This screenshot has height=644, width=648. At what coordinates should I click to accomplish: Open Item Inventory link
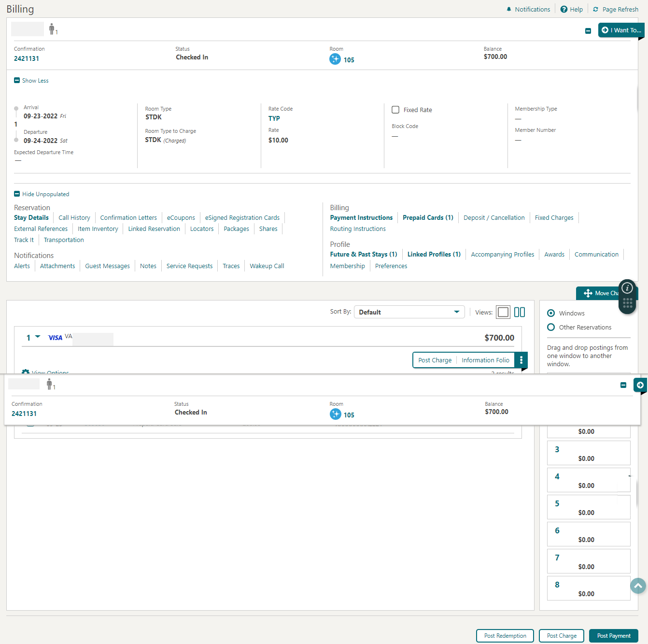(x=98, y=229)
